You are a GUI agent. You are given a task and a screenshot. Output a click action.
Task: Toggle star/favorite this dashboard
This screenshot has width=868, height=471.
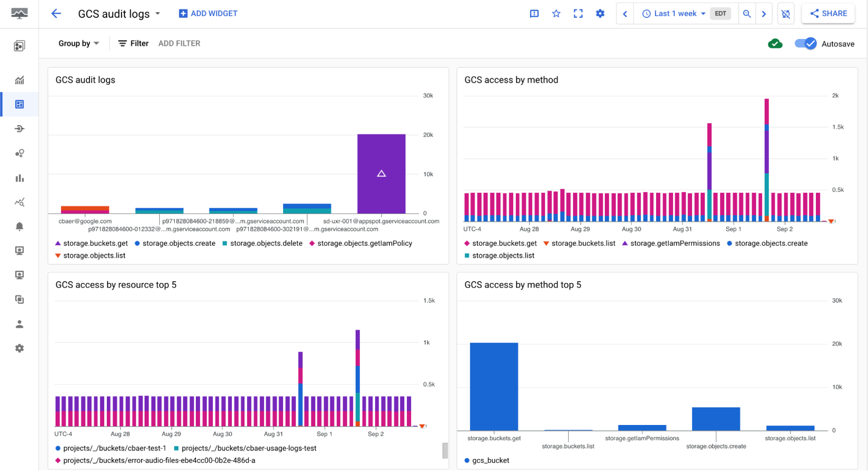pos(554,13)
